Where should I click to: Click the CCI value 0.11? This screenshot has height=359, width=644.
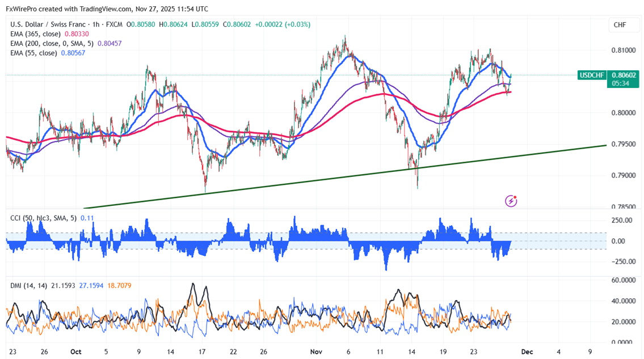[87, 218]
